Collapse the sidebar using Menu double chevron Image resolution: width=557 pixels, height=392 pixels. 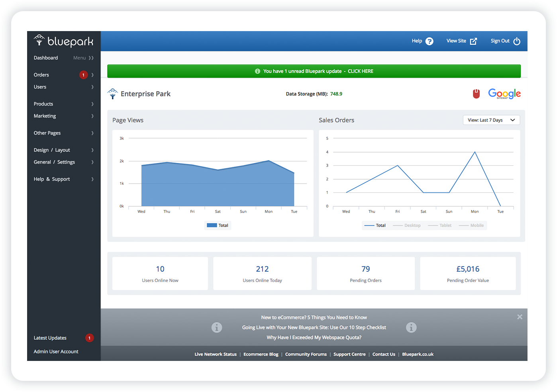(91, 58)
